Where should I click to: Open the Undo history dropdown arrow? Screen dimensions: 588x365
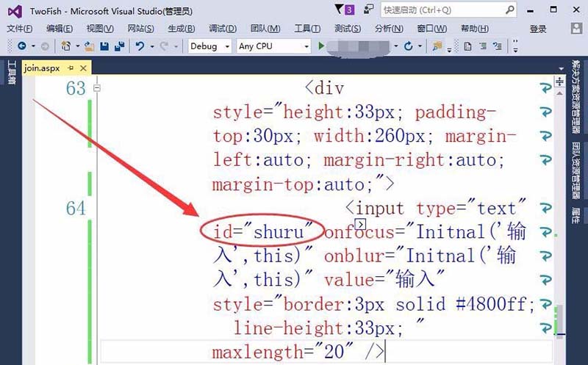click(152, 46)
